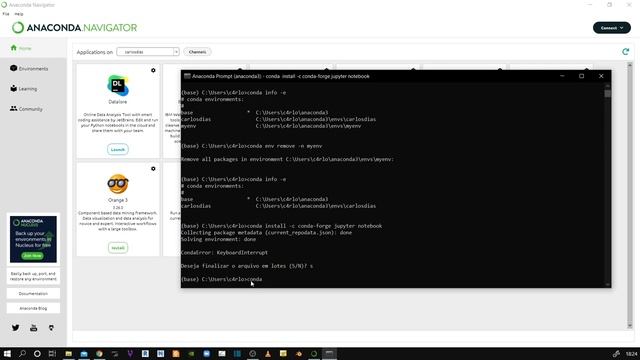Launch the Datalore application
The width and height of the screenshot is (640, 360).
118,149
